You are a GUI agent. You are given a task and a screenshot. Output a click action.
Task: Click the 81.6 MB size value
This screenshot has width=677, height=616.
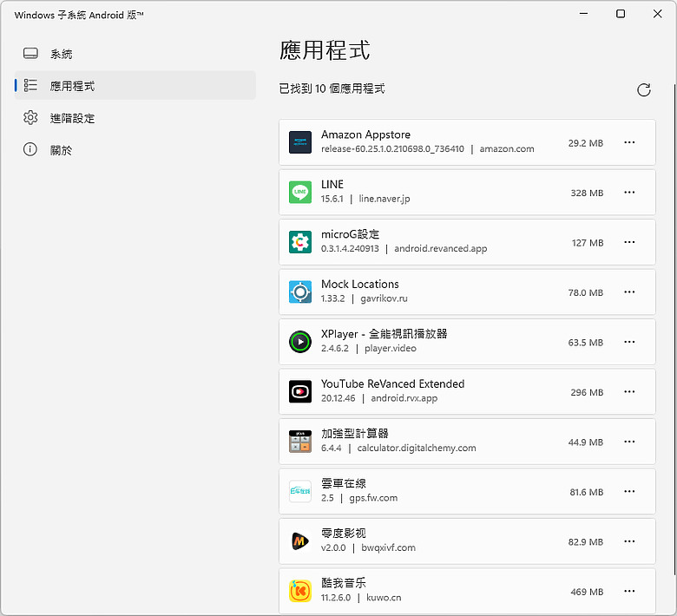587,492
